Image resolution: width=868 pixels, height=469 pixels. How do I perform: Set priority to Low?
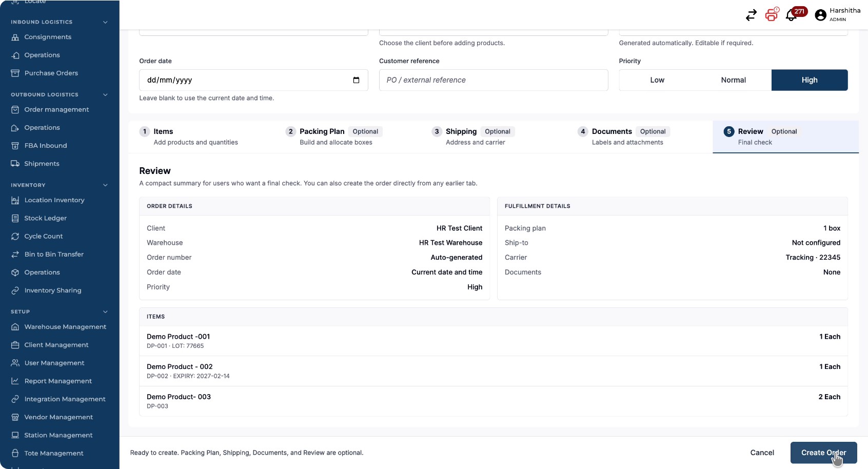pos(657,80)
